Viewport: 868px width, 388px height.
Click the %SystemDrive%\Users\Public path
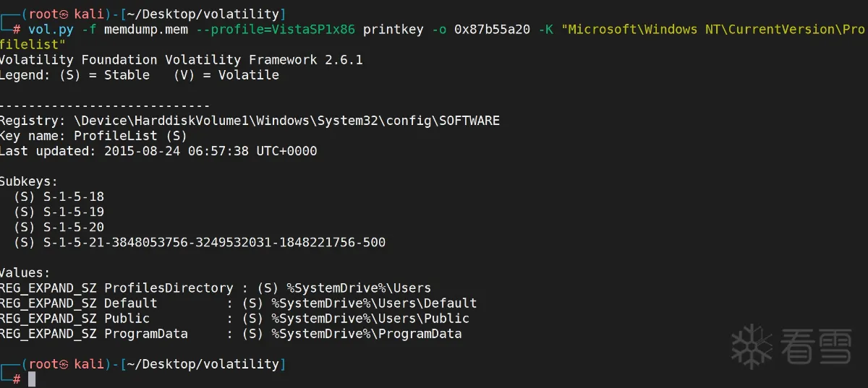pos(370,319)
